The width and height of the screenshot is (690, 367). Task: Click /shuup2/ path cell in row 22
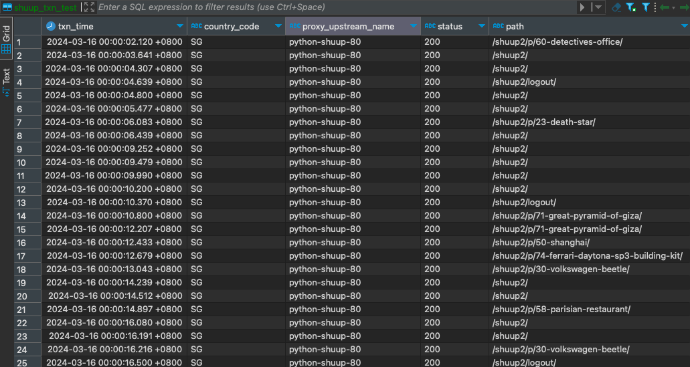coord(589,323)
